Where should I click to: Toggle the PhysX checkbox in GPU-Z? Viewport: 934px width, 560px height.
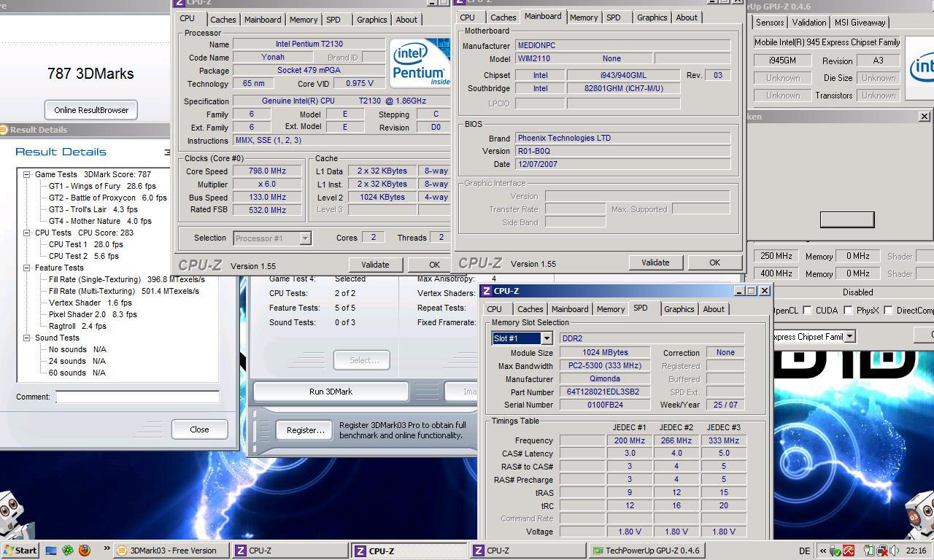(x=848, y=310)
